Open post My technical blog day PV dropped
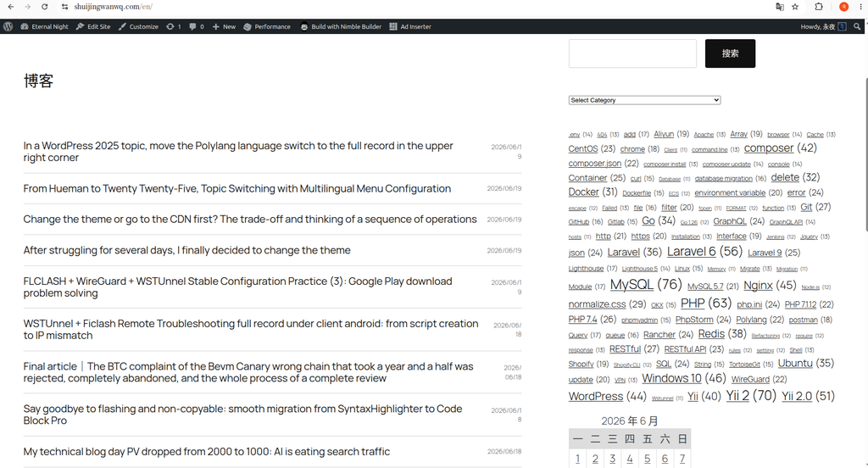This screenshot has width=868, height=468. tap(207, 452)
